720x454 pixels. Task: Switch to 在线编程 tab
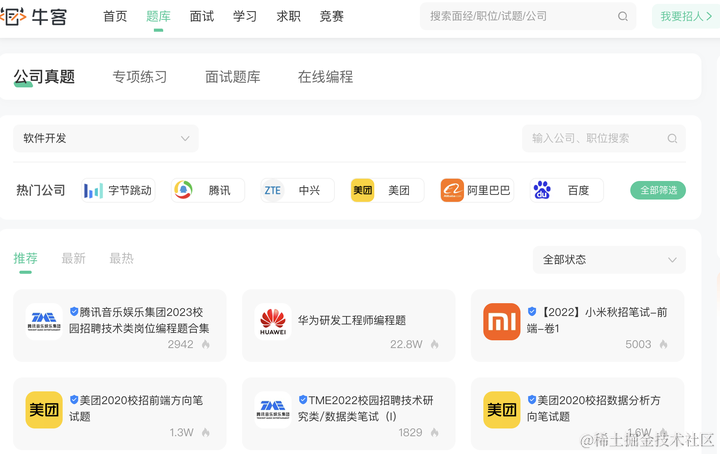point(326,77)
